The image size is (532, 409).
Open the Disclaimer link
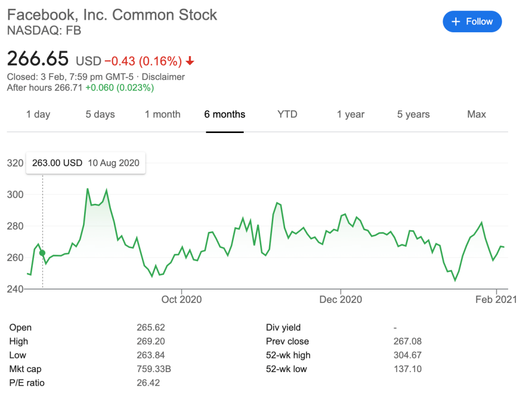[x=163, y=77]
